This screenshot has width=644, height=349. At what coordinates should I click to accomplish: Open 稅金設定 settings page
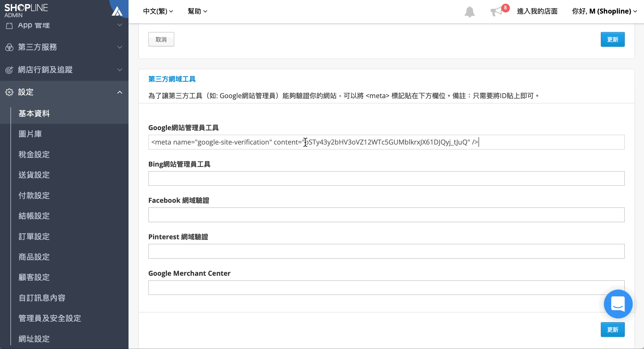[x=34, y=154]
